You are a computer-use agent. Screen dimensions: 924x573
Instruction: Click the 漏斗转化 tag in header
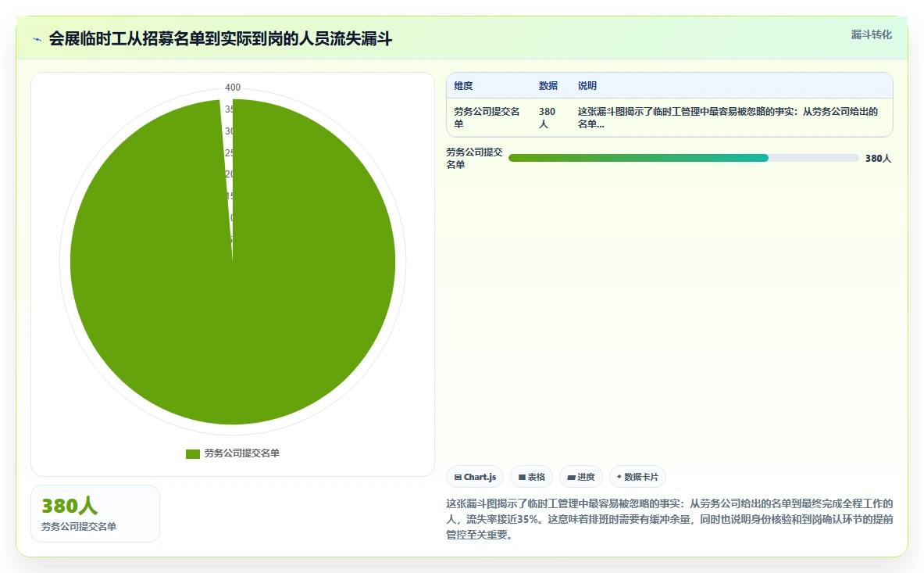tap(871, 34)
